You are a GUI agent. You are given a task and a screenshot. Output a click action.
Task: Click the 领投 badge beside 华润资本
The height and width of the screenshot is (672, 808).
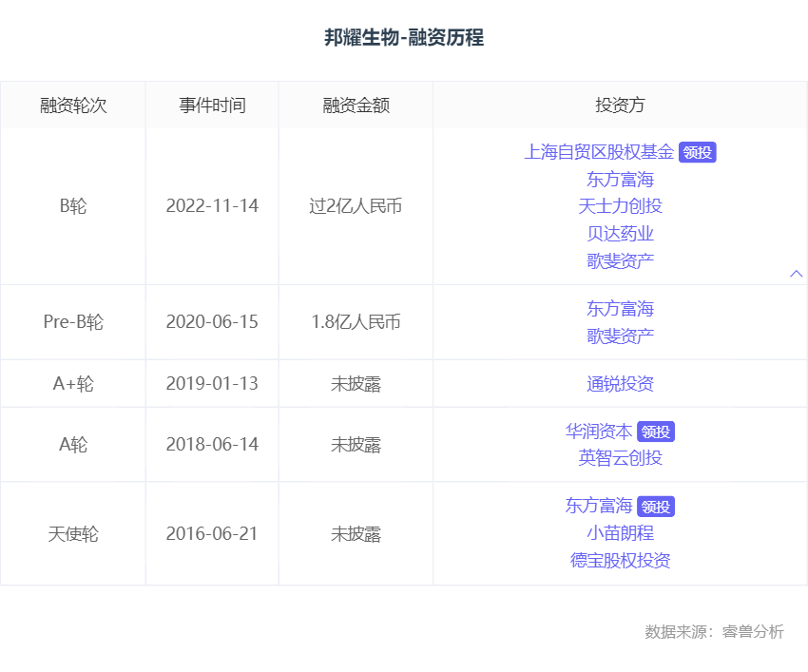(x=656, y=432)
